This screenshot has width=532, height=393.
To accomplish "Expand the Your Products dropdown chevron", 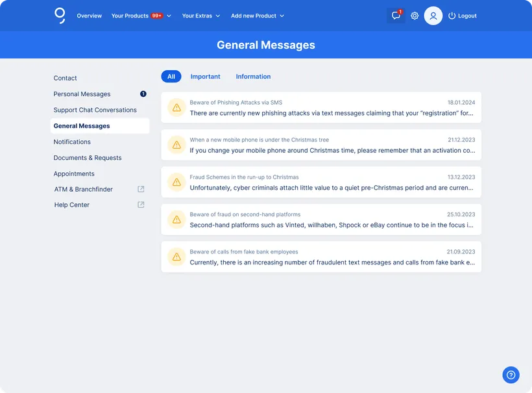I will tap(169, 16).
